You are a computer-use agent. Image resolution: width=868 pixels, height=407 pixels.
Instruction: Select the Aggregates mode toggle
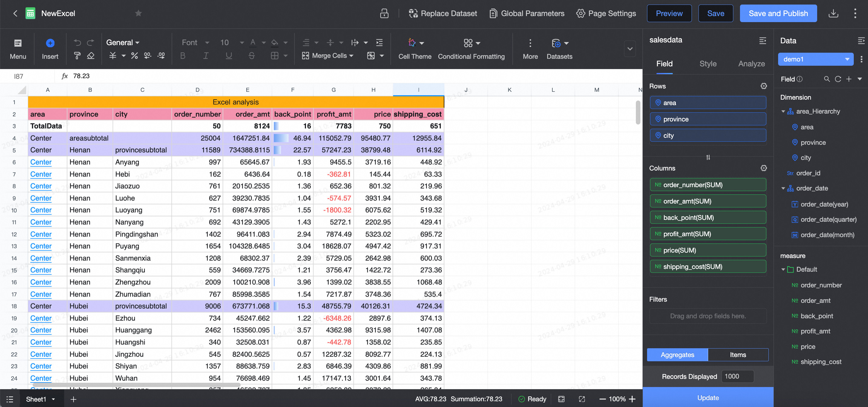(677, 355)
